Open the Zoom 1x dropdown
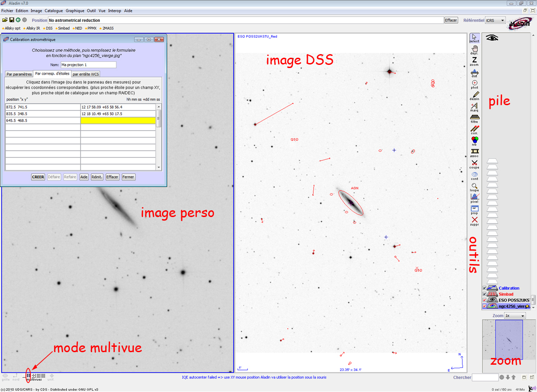The width and height of the screenshot is (537, 392). [515, 315]
